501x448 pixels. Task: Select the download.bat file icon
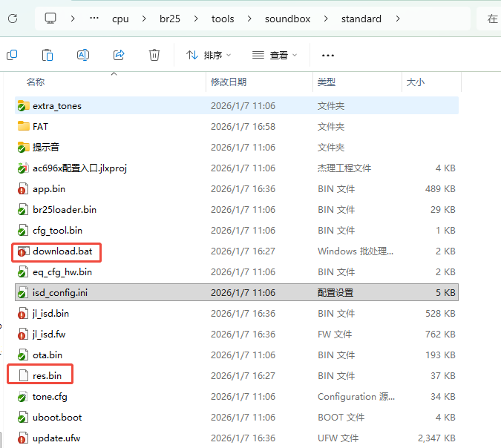[23, 251]
